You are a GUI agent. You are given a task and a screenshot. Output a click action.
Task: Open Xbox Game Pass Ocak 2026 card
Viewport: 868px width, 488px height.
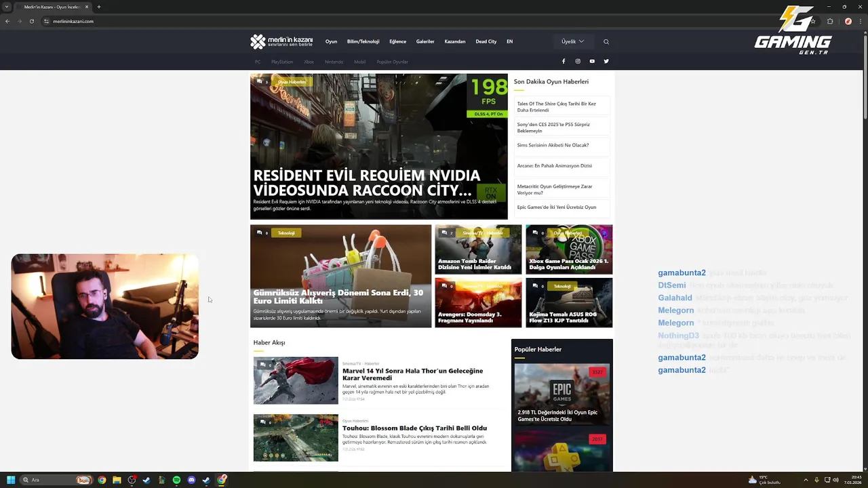[569, 249]
